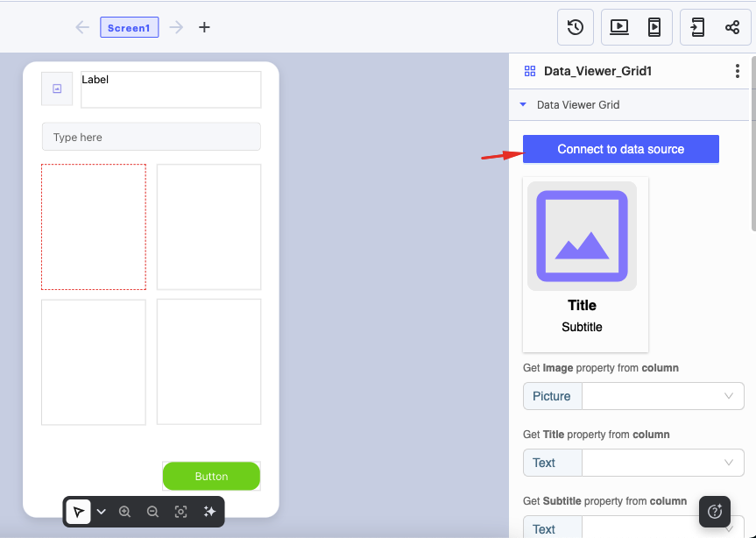Open the version history icon
This screenshot has height=538, width=756.
click(x=575, y=26)
